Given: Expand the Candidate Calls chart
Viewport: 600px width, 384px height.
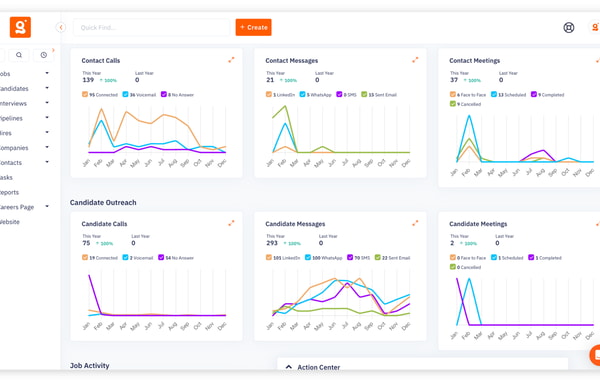Looking at the screenshot, I should (232, 223).
